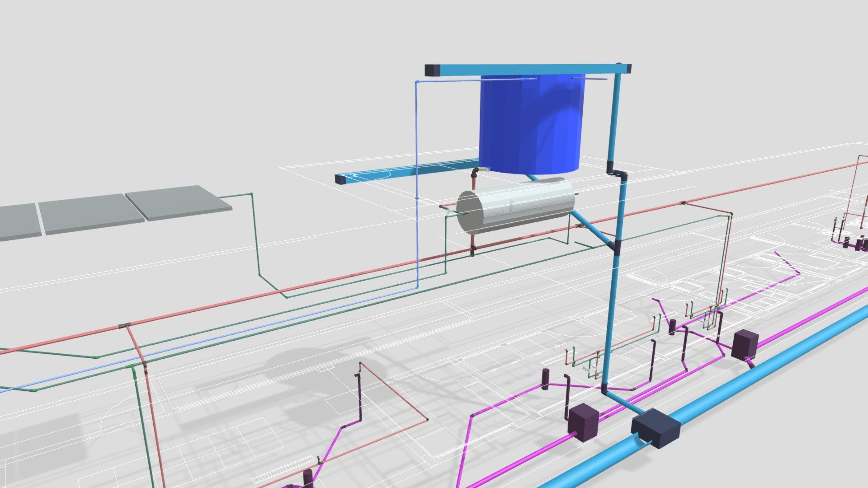Pick the dark navy junction box on the main pipe

(x=656, y=428)
